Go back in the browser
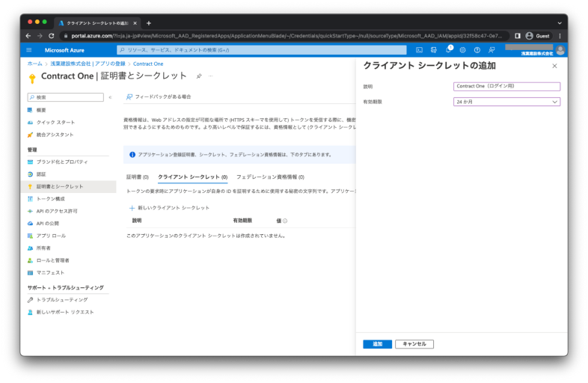Screen dimensions: 588x383 point(28,36)
